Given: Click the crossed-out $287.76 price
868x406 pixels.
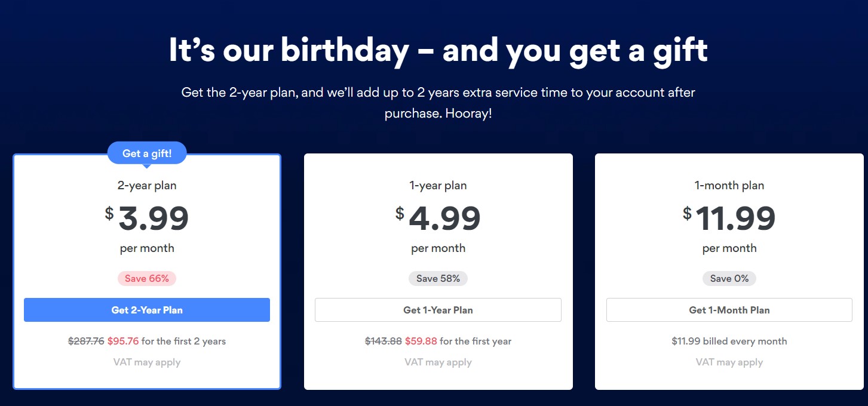Looking at the screenshot, I should point(86,342).
